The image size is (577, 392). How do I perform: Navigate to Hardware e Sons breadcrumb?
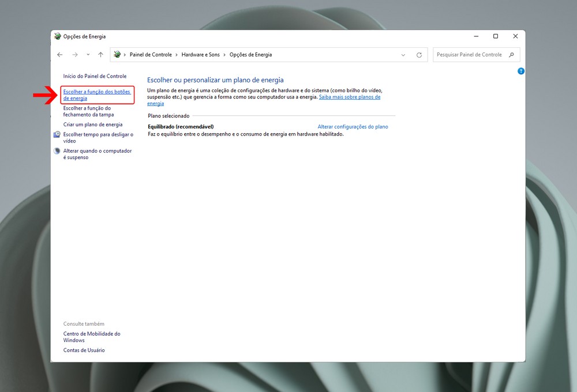pos(200,55)
